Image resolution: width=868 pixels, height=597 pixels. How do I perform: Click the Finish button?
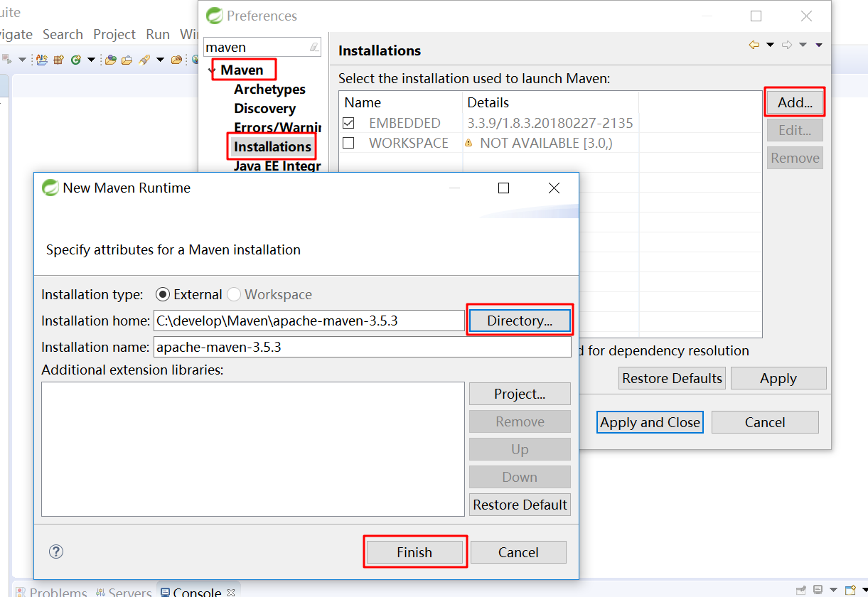pos(414,552)
